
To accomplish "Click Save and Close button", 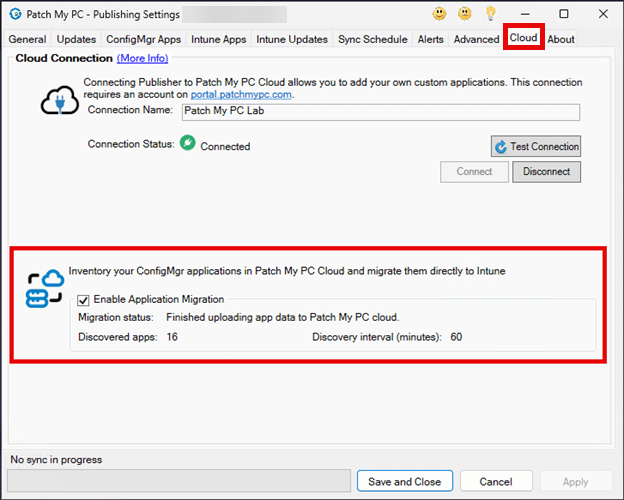I will pyautogui.click(x=404, y=481).
